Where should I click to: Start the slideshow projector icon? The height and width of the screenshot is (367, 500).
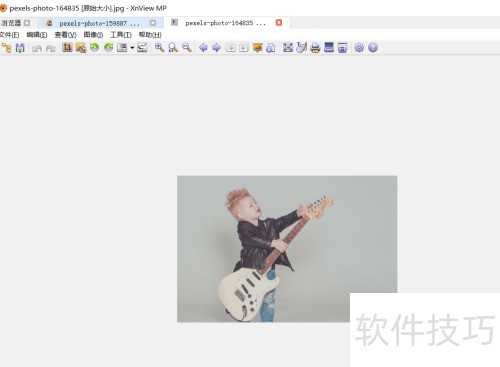257,48
